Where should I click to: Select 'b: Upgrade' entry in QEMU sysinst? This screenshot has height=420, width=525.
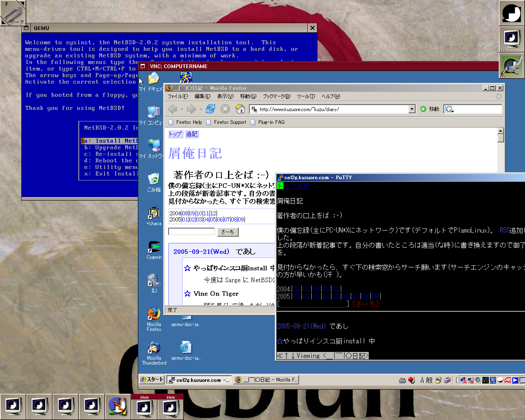(x=110, y=147)
